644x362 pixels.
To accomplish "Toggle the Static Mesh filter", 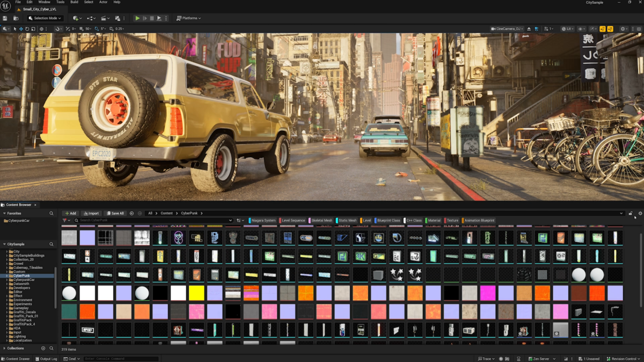I will 347,220.
